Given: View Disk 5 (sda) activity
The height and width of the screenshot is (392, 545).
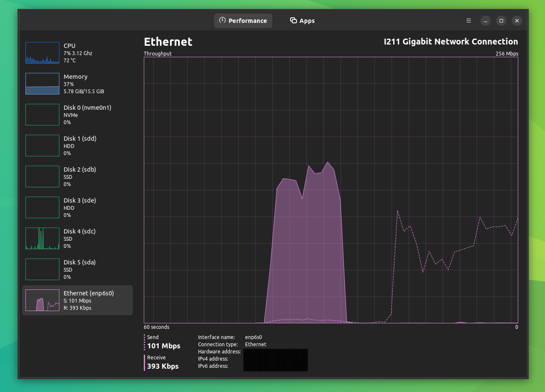Looking at the screenshot, I should pyautogui.click(x=76, y=269).
